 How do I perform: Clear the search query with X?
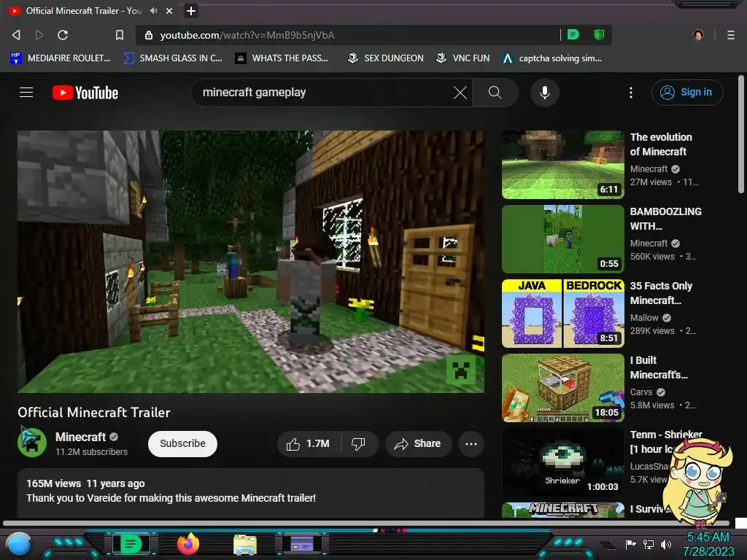(460, 93)
